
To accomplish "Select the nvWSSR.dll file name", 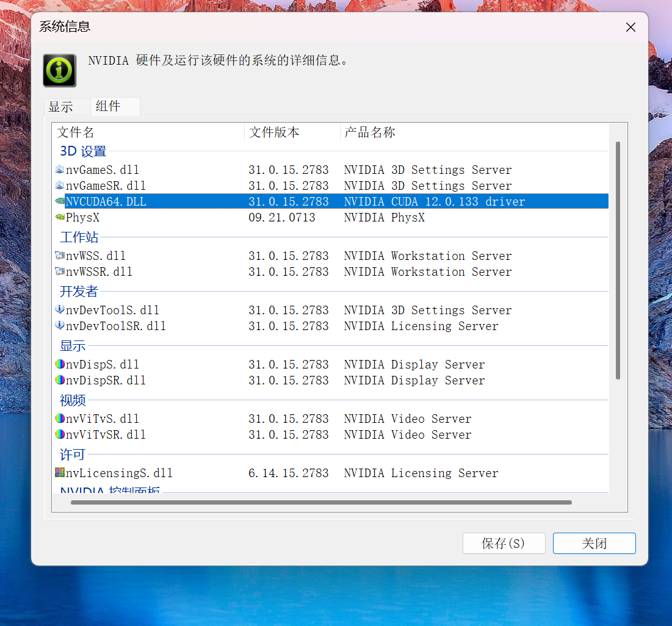I will pyautogui.click(x=99, y=272).
